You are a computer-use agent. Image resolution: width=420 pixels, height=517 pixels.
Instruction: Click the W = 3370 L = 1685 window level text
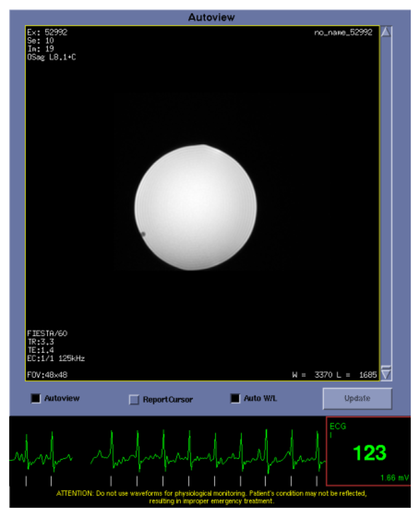(335, 374)
